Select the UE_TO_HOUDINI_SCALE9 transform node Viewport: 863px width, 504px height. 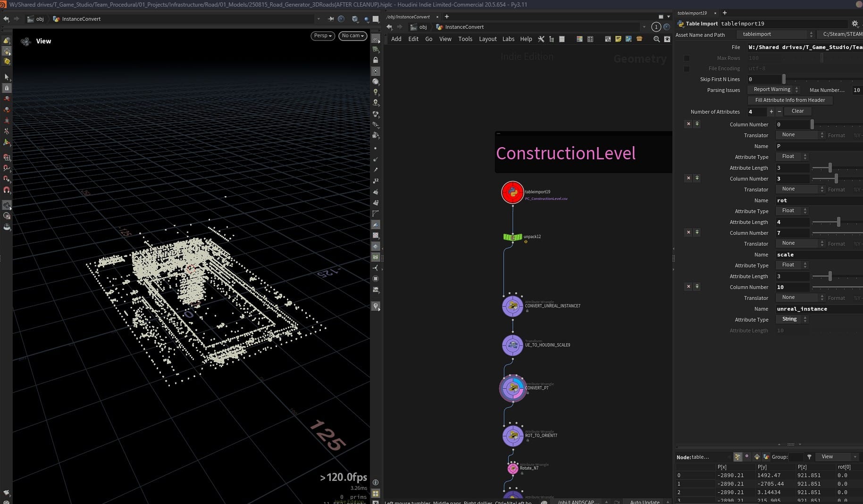tap(513, 345)
